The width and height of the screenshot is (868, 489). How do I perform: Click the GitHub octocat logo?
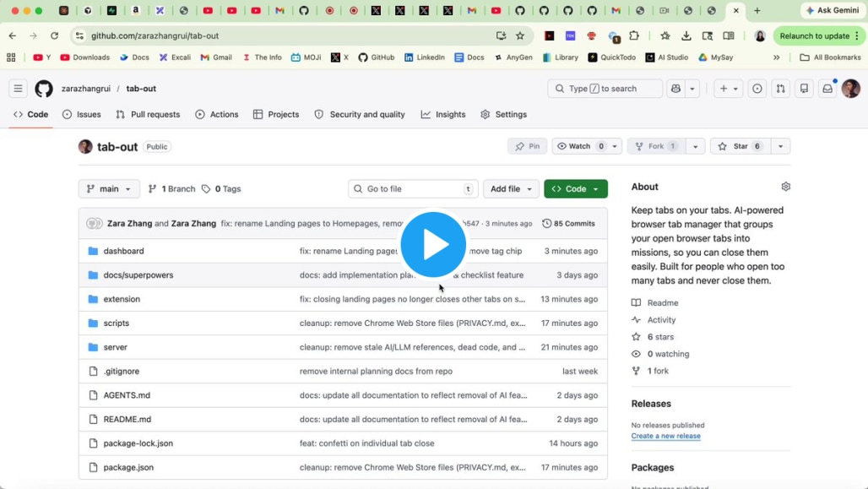44,89
